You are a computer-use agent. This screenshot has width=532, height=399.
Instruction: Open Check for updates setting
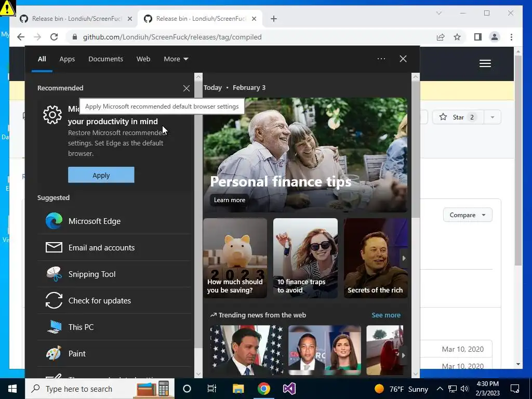[114, 300]
